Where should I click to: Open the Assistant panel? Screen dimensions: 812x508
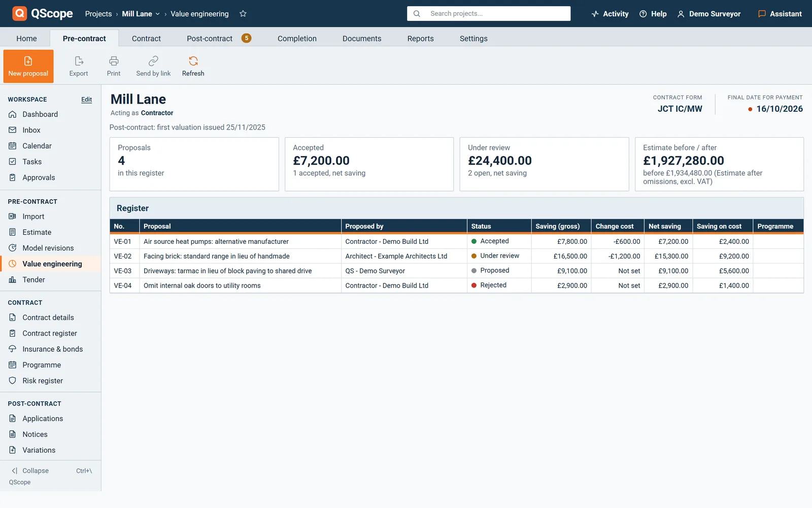[780, 14]
